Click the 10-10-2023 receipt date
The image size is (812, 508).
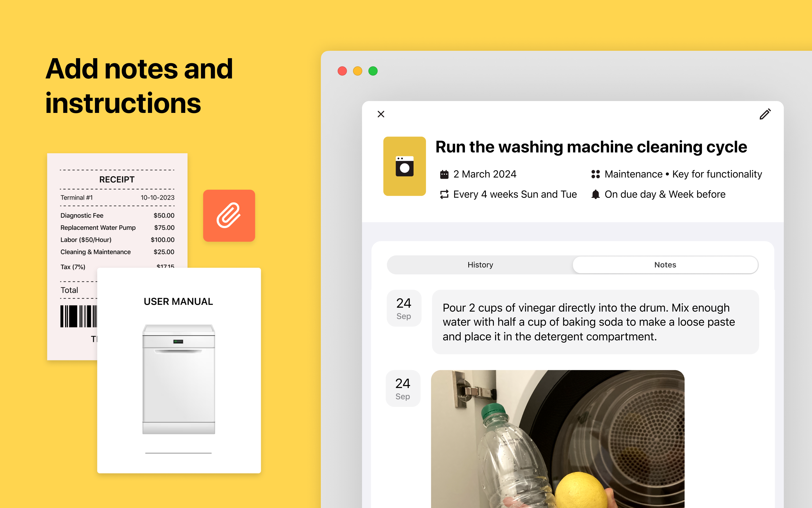coord(157,198)
